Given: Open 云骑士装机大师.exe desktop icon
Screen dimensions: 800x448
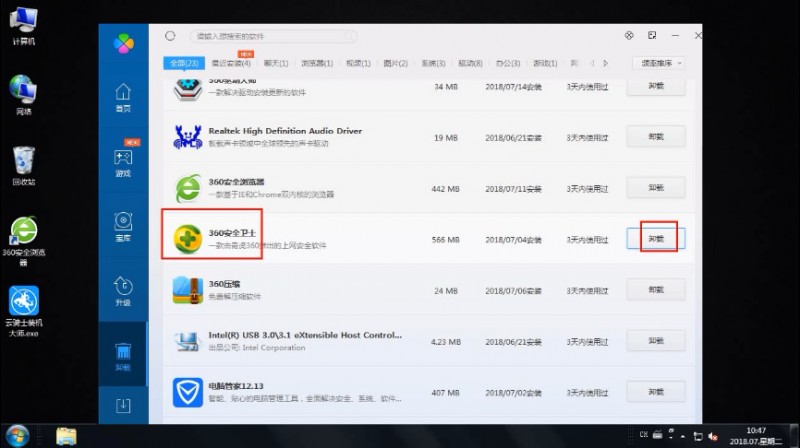Looking at the screenshot, I should tap(23, 311).
